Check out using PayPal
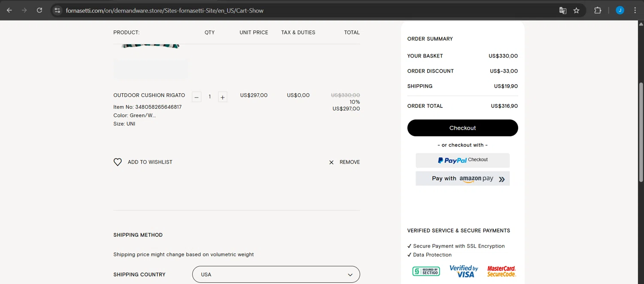This screenshot has width=644, height=284. [462, 160]
